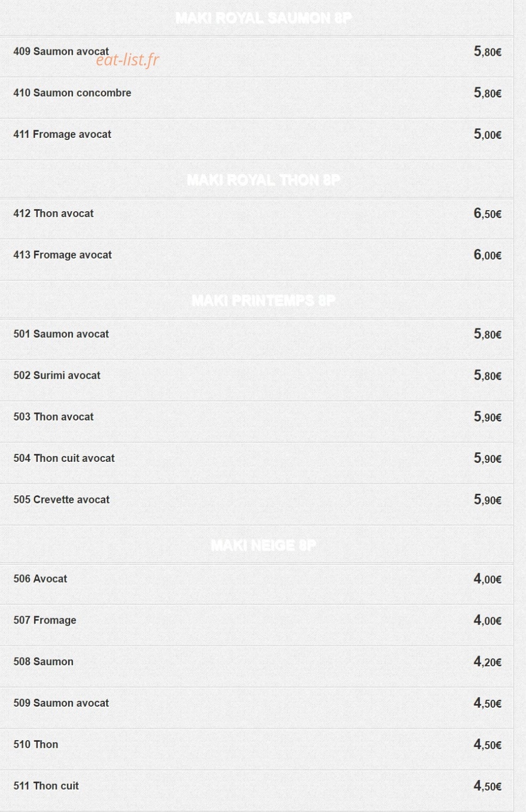Click the 503 Thon avocat entry

[256, 422]
